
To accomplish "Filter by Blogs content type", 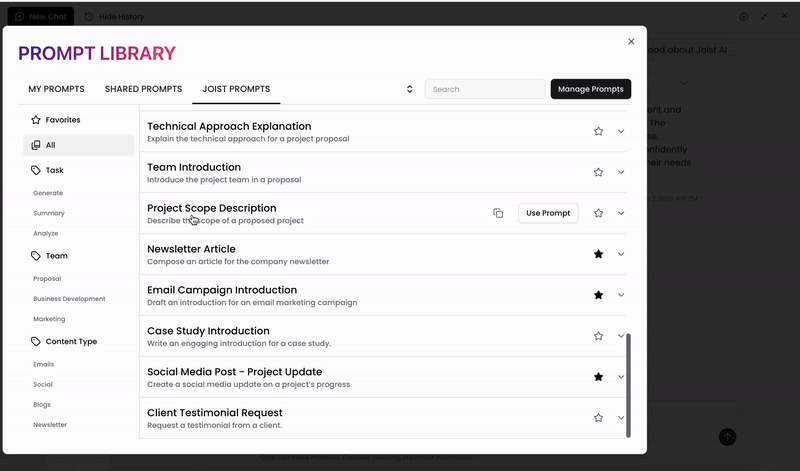I will click(x=42, y=405).
